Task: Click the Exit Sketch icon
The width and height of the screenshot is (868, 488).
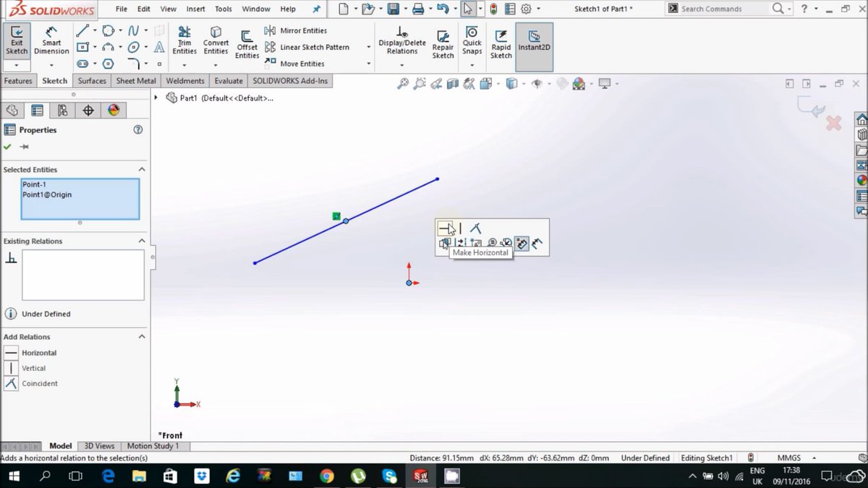Action: pyautogui.click(x=16, y=40)
